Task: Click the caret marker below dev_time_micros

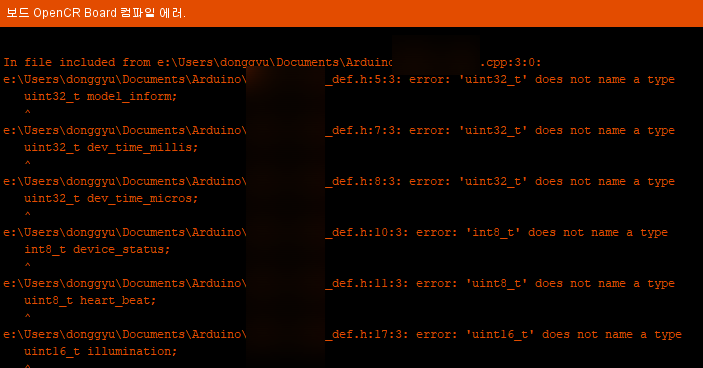Action: coord(28,215)
